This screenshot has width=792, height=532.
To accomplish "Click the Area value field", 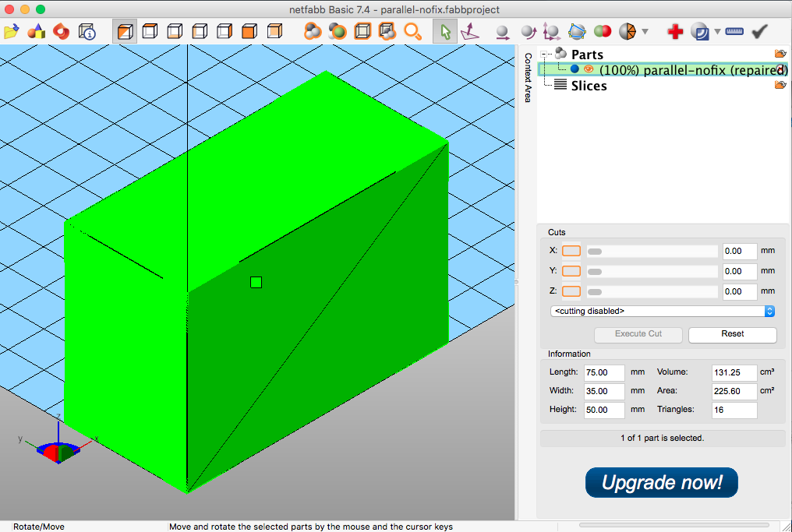I will (x=734, y=391).
